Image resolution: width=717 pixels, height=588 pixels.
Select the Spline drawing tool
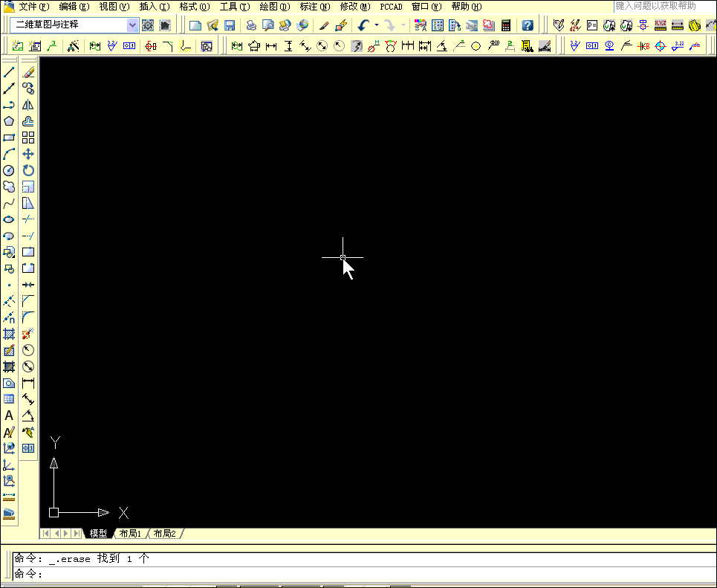click(x=8, y=202)
